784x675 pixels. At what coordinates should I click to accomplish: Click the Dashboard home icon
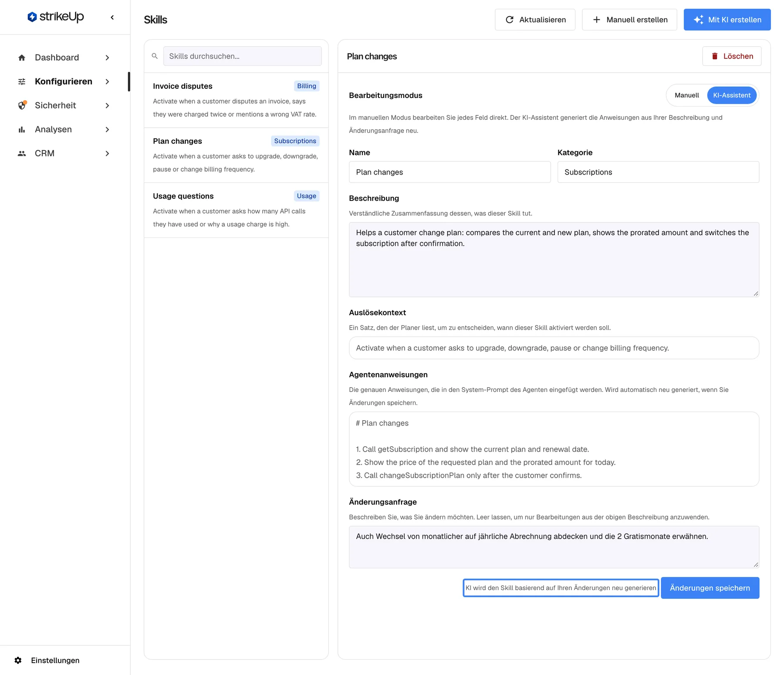[x=22, y=57]
